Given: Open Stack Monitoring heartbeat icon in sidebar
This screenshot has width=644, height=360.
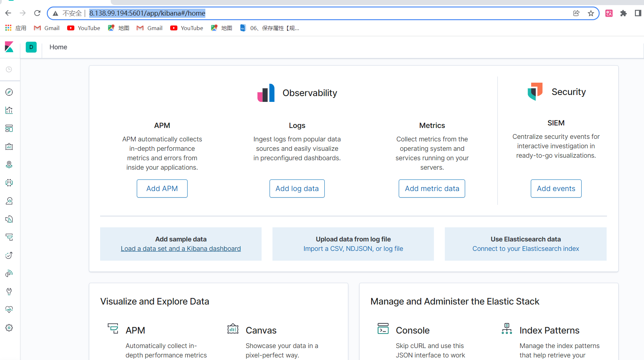Looking at the screenshot, I should [9, 310].
